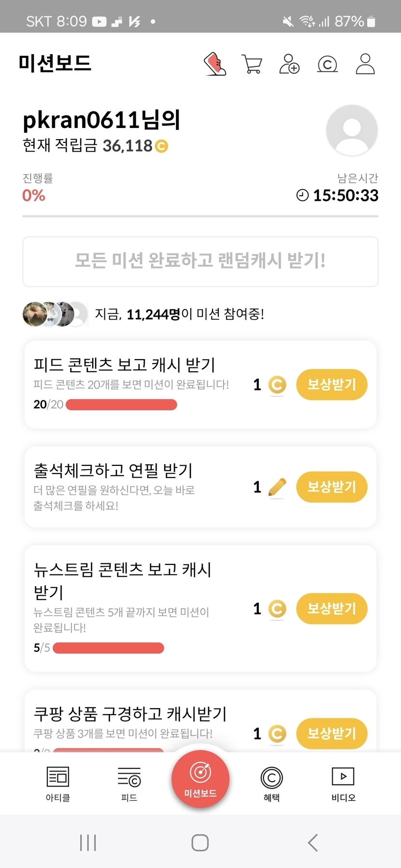Claim reward for 쿠팡 상품 mission
The height and width of the screenshot is (868, 401).
click(331, 733)
